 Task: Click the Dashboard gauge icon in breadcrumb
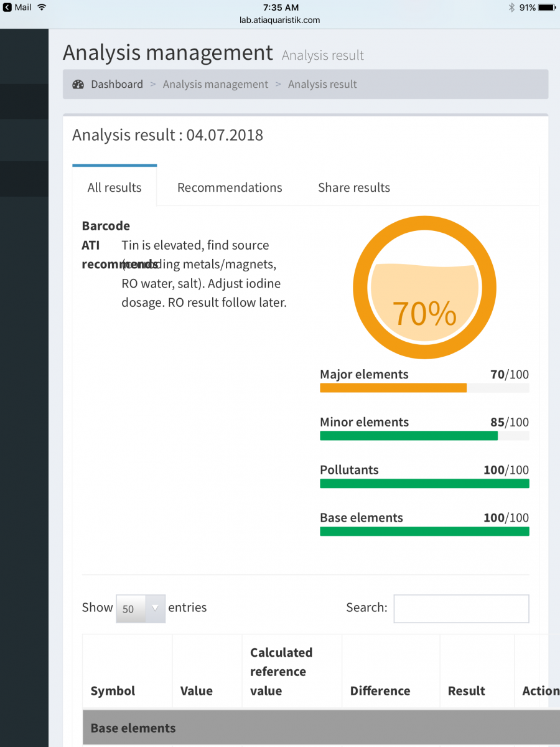[x=78, y=85]
